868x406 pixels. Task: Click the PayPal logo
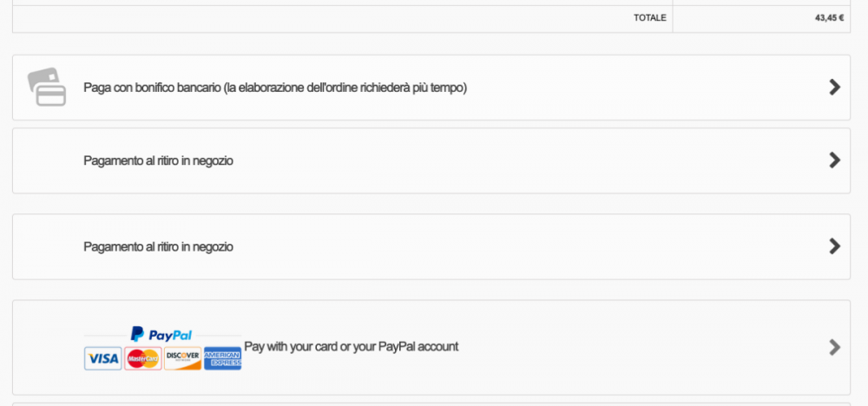click(x=161, y=334)
